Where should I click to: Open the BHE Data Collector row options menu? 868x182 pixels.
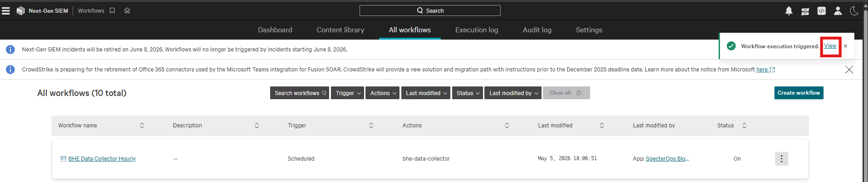coord(781,159)
